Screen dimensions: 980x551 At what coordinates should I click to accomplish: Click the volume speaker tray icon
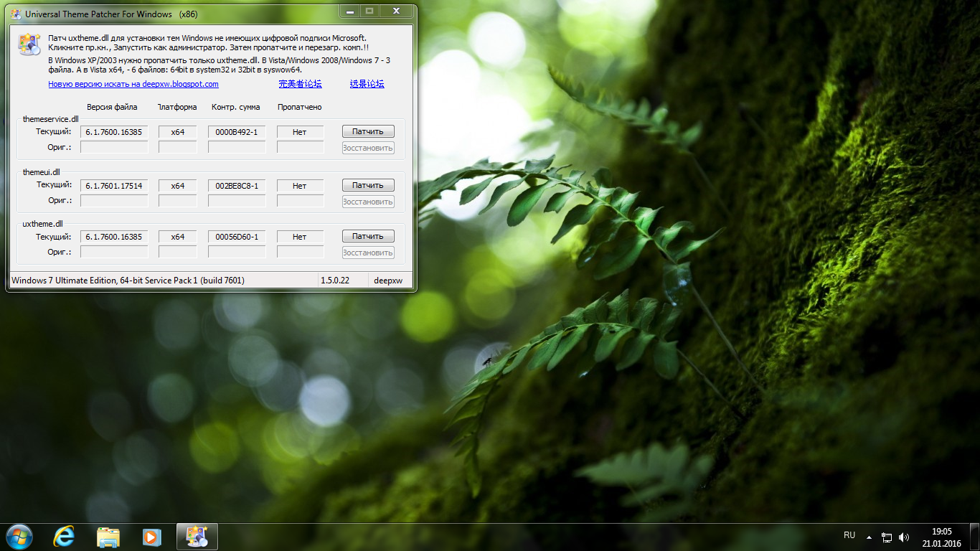[904, 537]
